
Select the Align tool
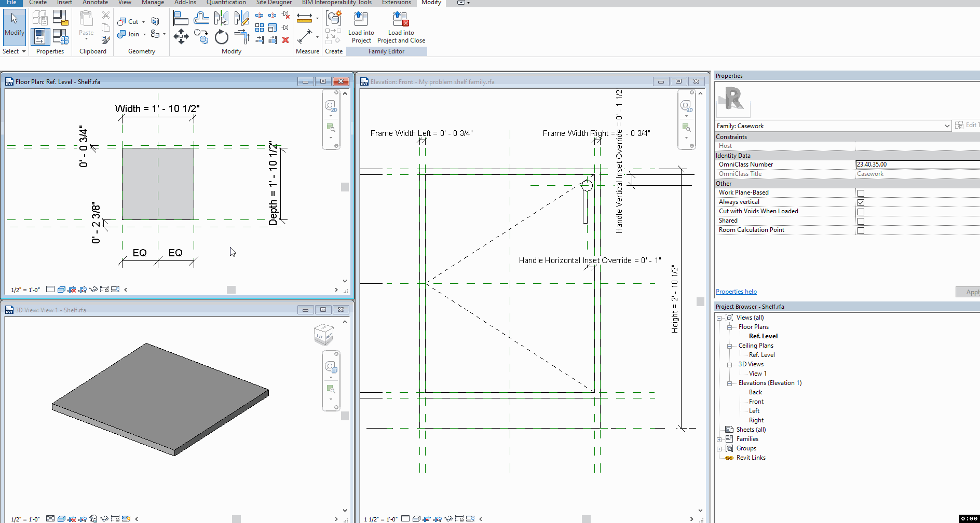181,18
